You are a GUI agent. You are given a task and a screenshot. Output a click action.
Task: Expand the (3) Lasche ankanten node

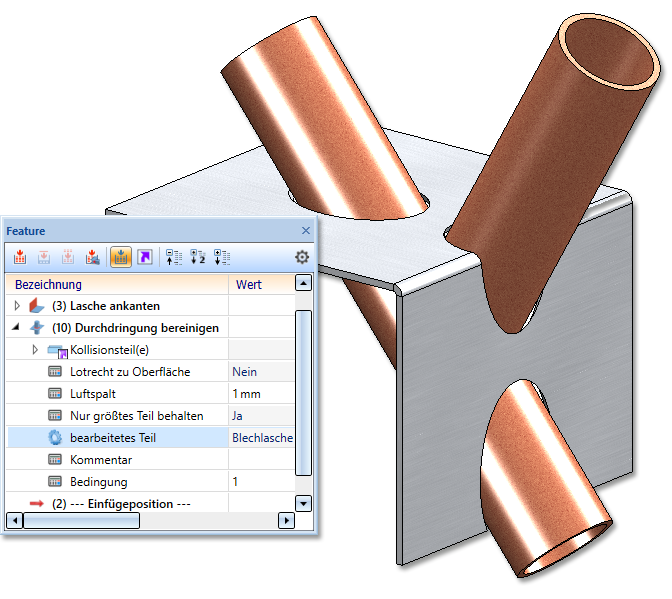point(17,305)
